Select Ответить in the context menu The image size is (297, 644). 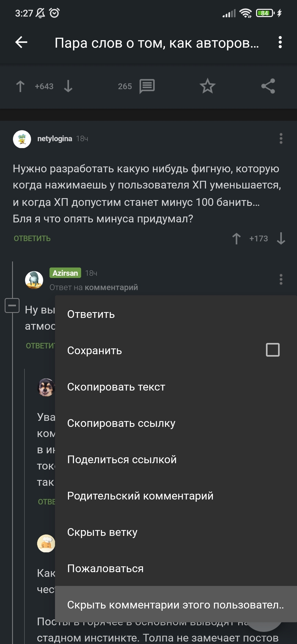(x=91, y=314)
